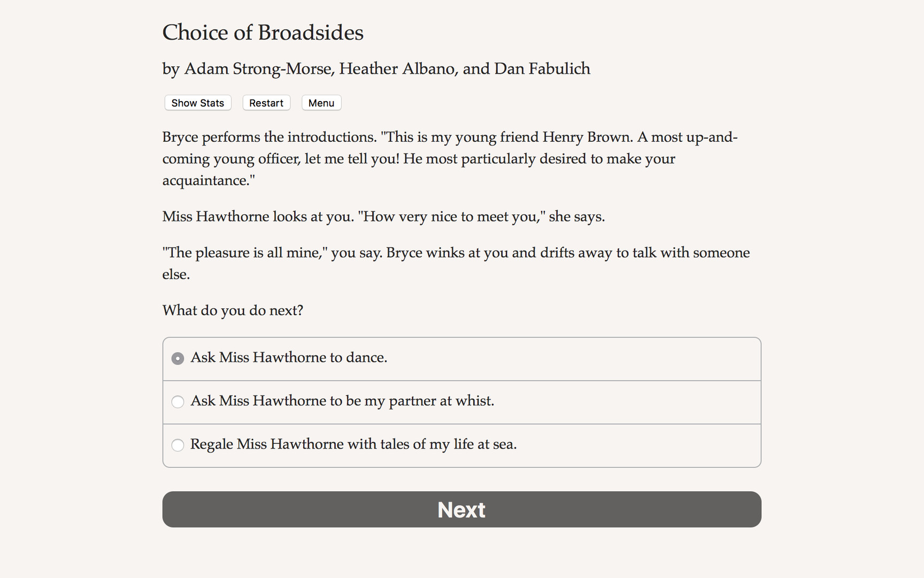
Task: Open the Menu
Action: coord(321,103)
